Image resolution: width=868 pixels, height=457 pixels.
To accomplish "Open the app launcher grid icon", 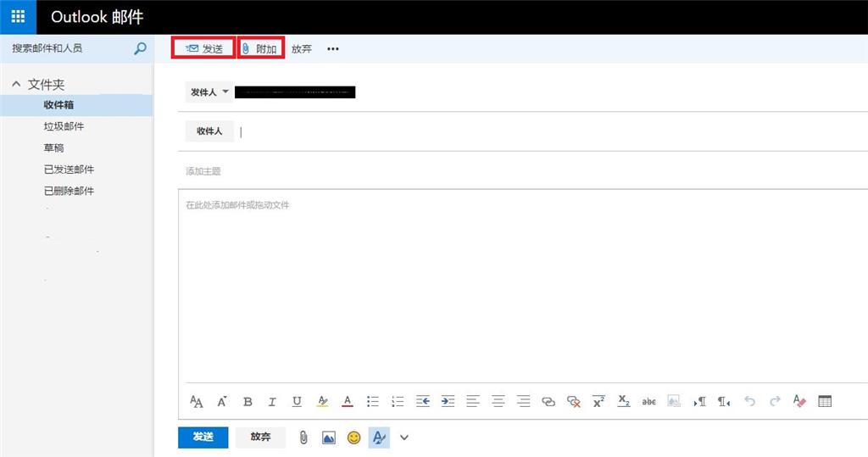I will [18, 17].
